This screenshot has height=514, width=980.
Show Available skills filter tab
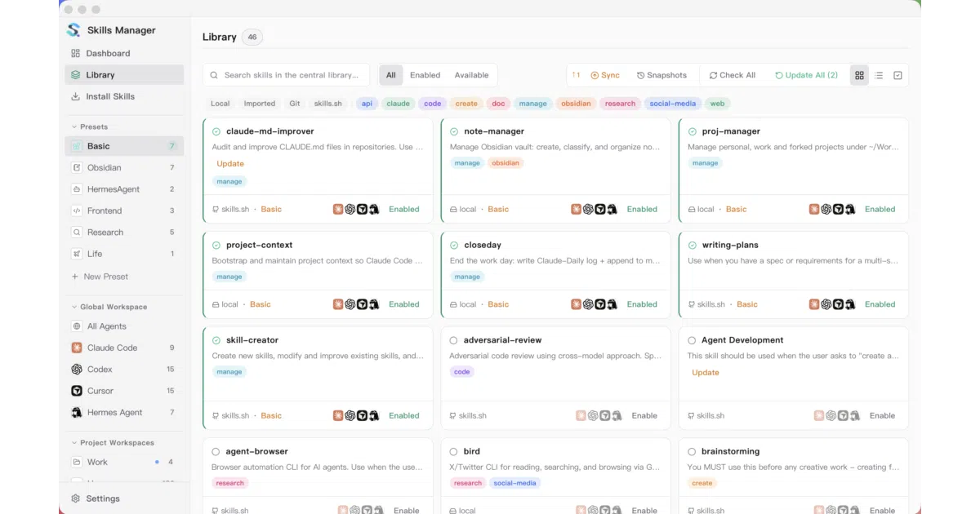coord(471,75)
